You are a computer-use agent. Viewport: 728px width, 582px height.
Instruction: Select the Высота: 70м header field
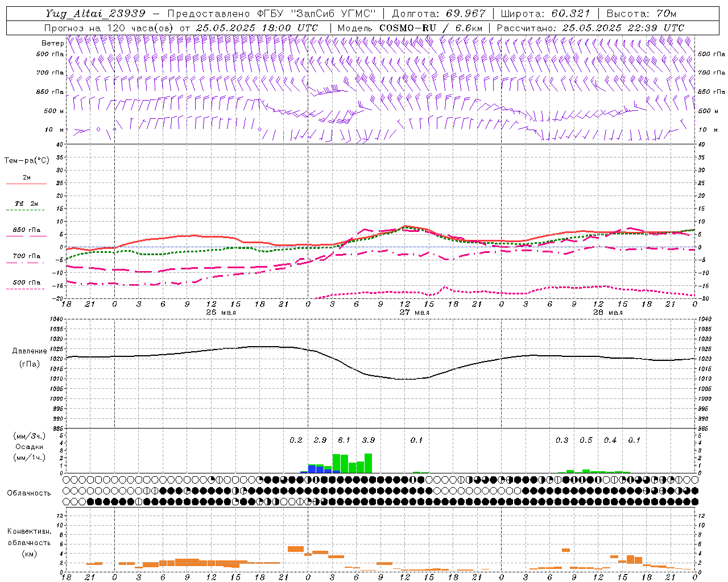pyautogui.click(x=642, y=14)
